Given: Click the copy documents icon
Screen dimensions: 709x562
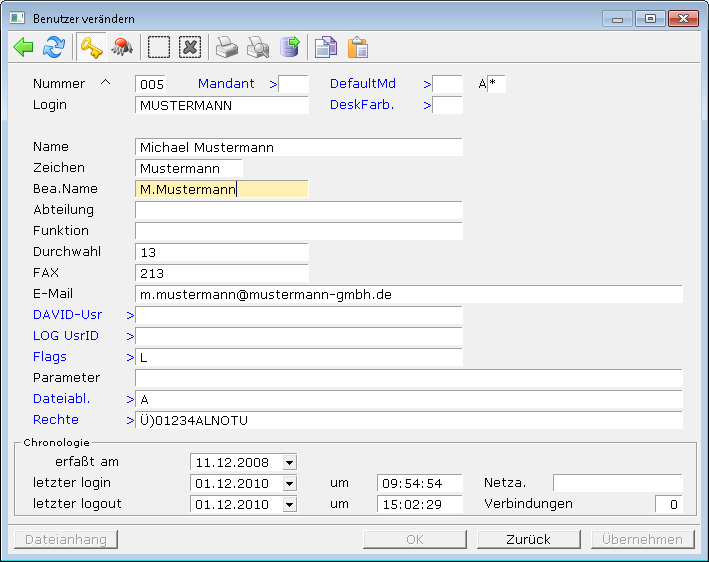Looking at the screenshot, I should coord(326,47).
